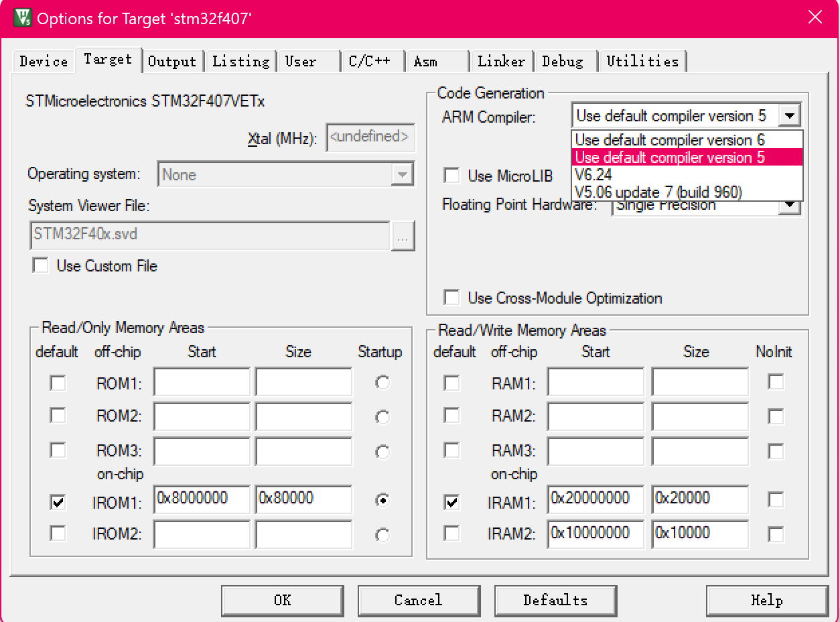Click the Xtal (MHz) field
This screenshot has height=622, width=840.
[370, 137]
